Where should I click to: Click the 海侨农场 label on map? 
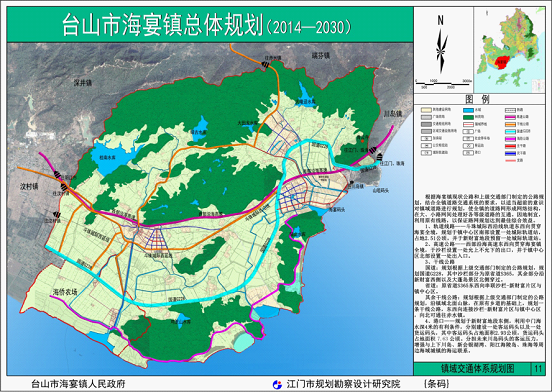(65, 292)
